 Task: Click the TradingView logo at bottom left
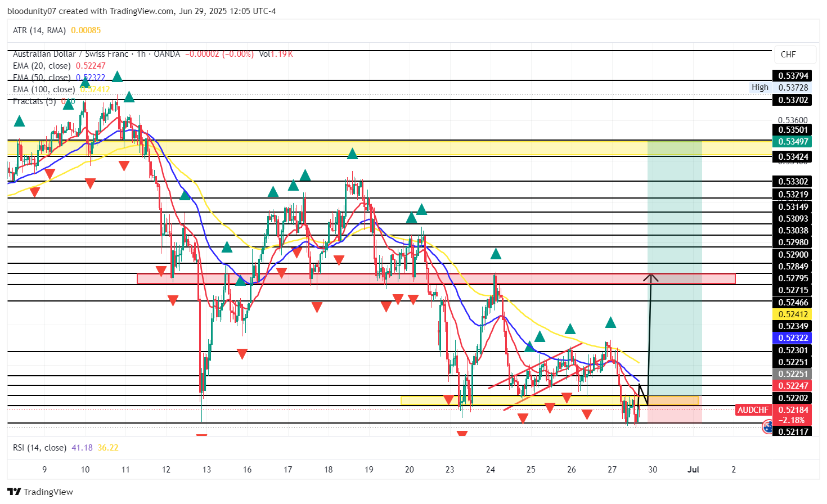click(x=41, y=492)
